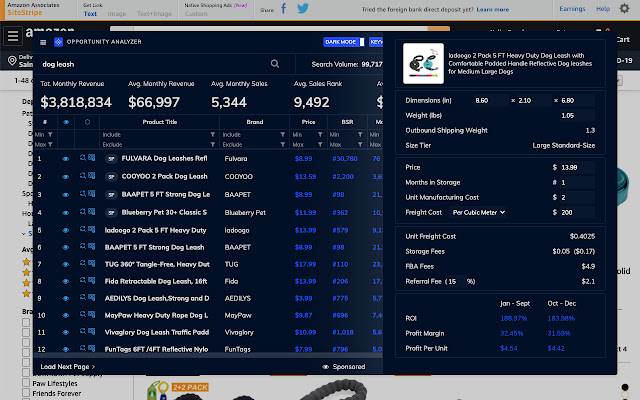Sort by the BSR column header
The height and width of the screenshot is (400, 640).
pyautogui.click(x=346, y=122)
